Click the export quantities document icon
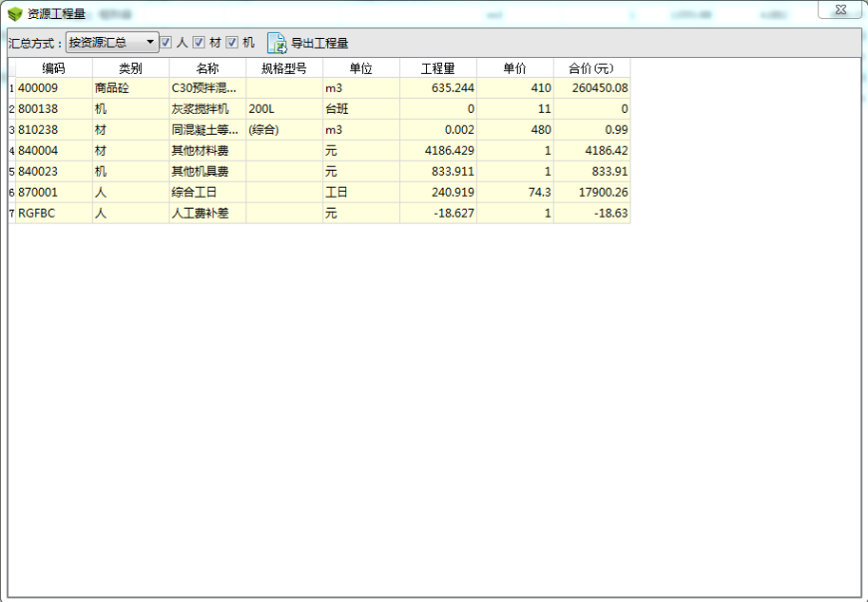Viewport: 868px width, 602px height. [x=276, y=43]
